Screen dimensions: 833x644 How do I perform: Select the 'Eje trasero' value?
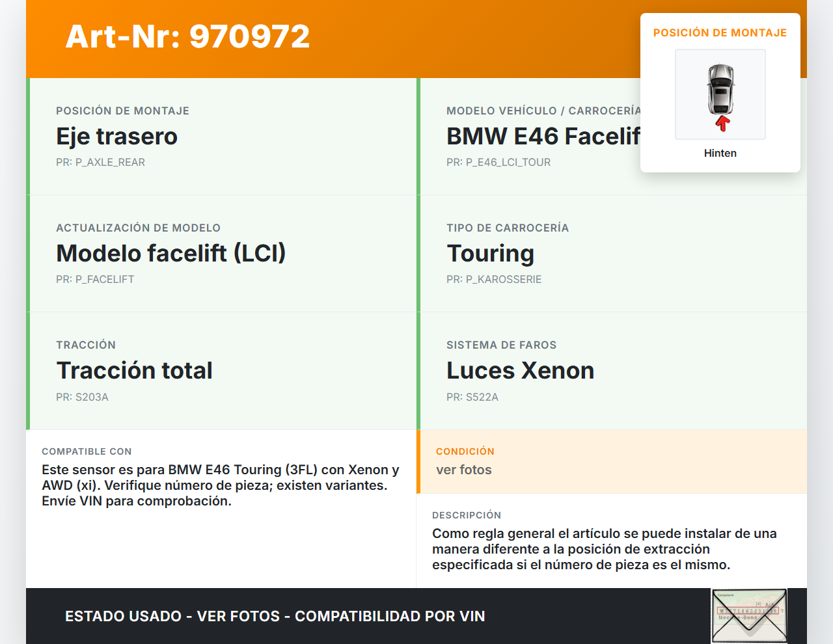117,136
